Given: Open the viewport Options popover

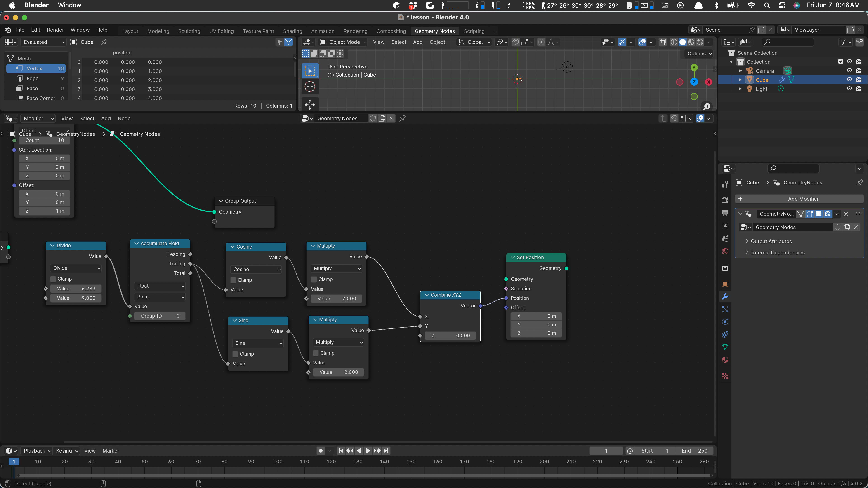Looking at the screenshot, I should (x=700, y=54).
